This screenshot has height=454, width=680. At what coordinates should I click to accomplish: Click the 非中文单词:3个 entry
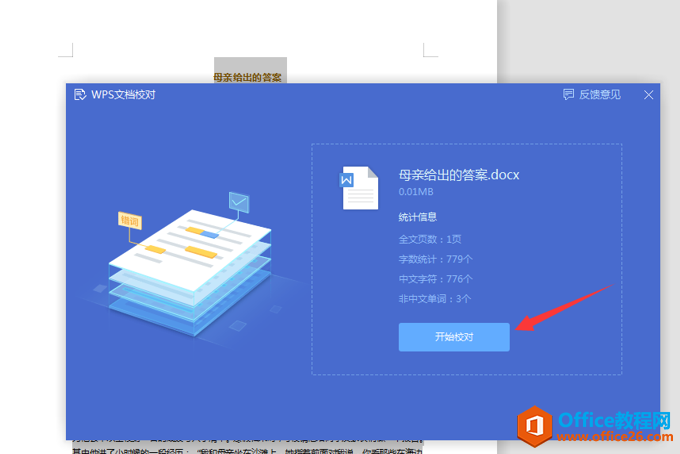pyautogui.click(x=435, y=299)
